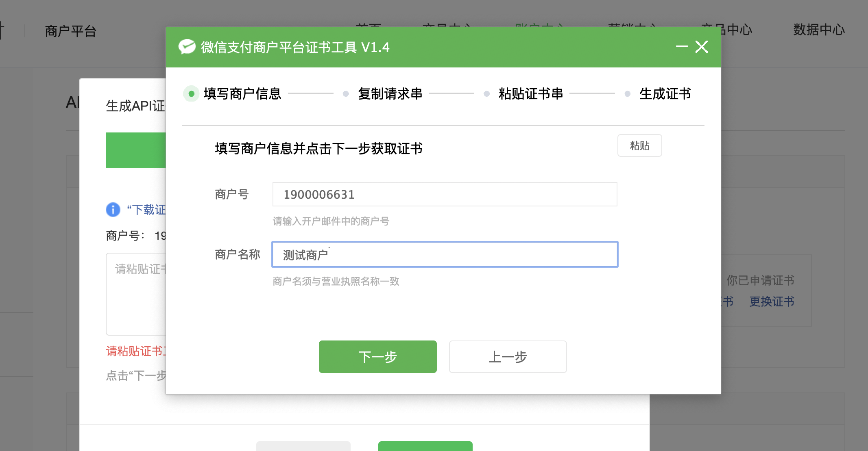
Task: Click the 上一步 back button
Action: pyautogui.click(x=508, y=357)
